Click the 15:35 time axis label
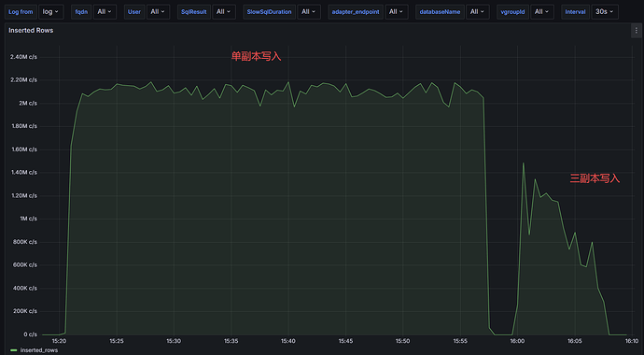The height and width of the screenshot is (355, 644). coord(231,341)
